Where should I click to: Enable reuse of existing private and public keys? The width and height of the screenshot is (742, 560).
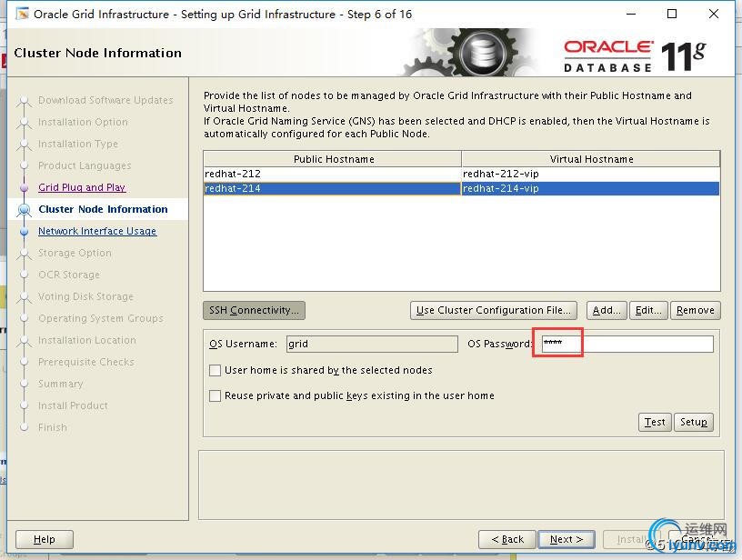215,395
